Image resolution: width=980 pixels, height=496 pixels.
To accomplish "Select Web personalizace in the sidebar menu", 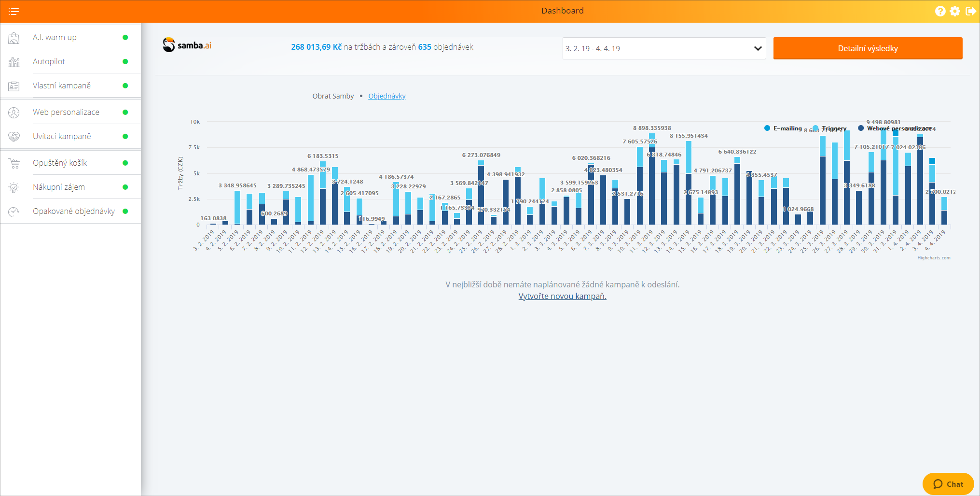I will tap(66, 112).
